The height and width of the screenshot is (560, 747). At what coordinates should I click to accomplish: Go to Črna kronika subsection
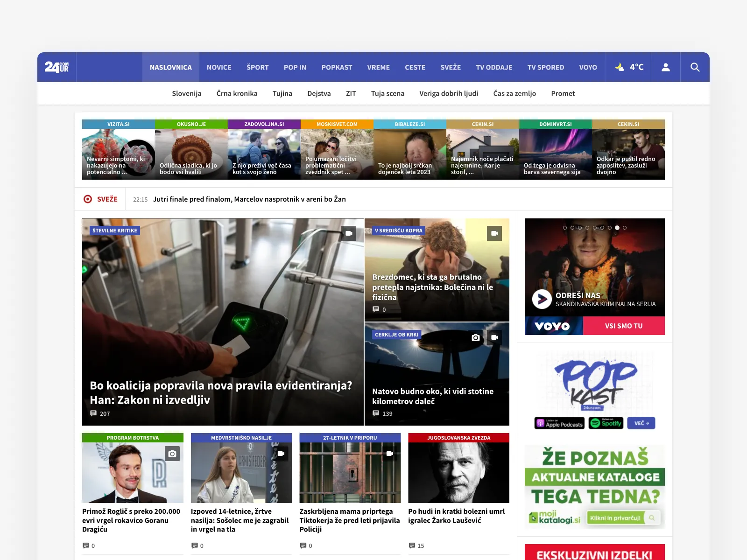click(x=237, y=93)
